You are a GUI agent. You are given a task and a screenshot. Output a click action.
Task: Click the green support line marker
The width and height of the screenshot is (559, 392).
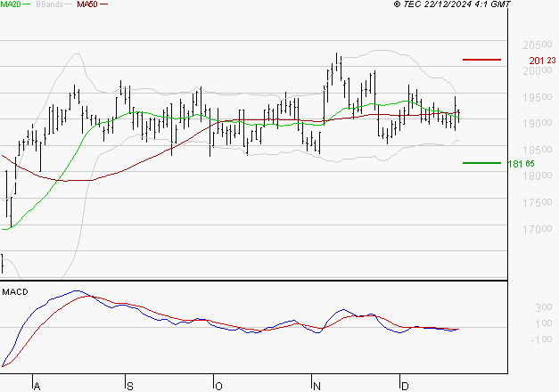(x=481, y=163)
